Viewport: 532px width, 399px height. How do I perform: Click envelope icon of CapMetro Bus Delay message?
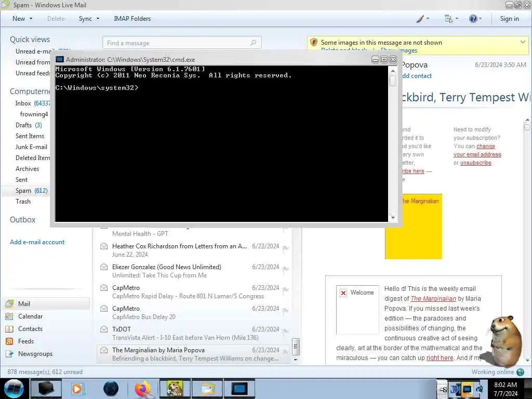click(104, 309)
